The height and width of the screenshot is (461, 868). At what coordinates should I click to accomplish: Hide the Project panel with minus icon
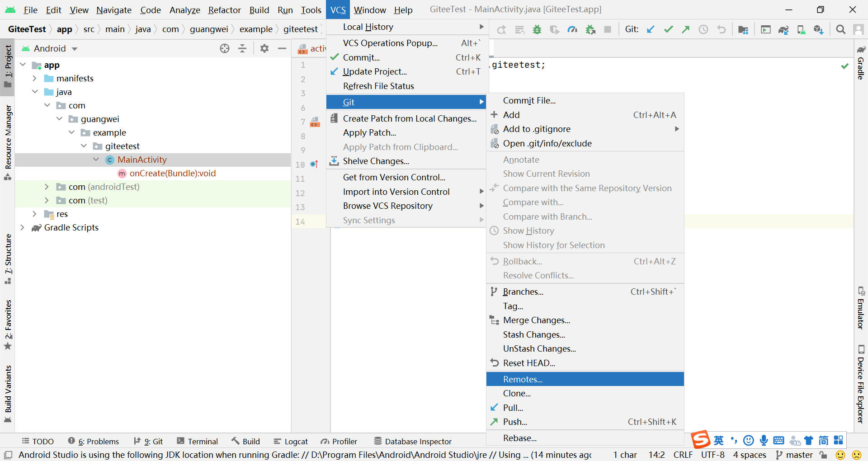[x=282, y=48]
